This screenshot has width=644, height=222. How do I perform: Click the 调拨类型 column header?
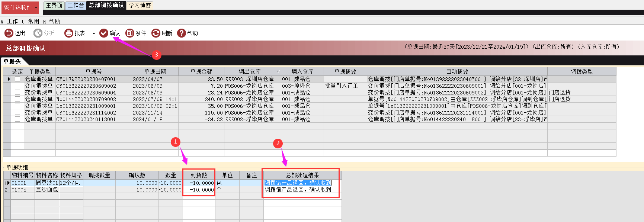(x=582, y=71)
